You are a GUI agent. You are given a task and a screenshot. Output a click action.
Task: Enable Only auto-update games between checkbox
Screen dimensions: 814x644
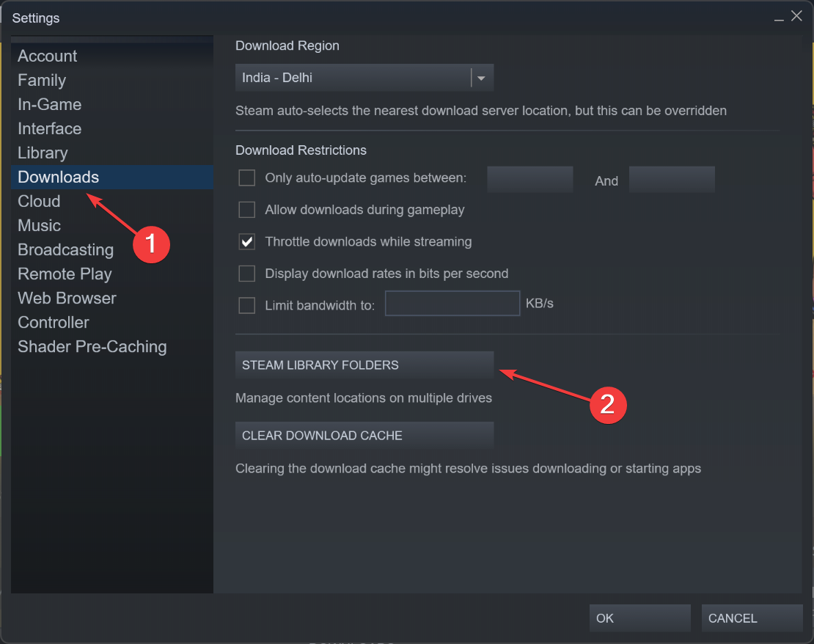pyautogui.click(x=246, y=178)
